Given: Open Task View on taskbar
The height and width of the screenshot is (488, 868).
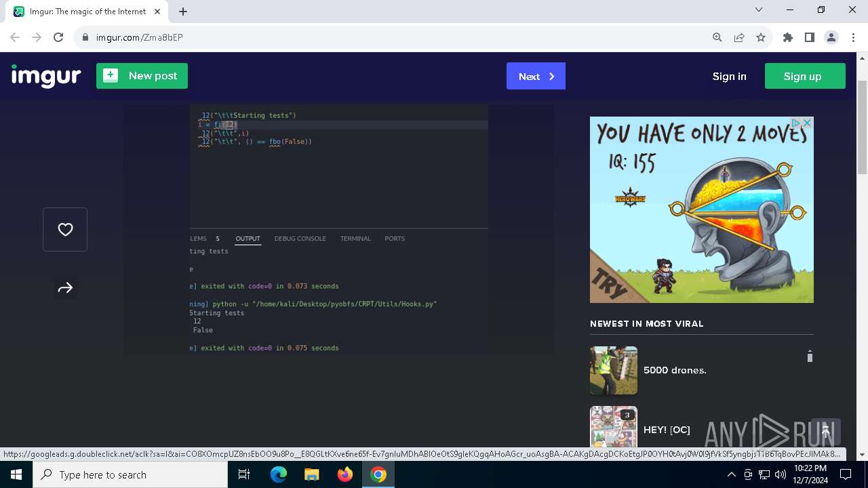Looking at the screenshot, I should (x=244, y=474).
